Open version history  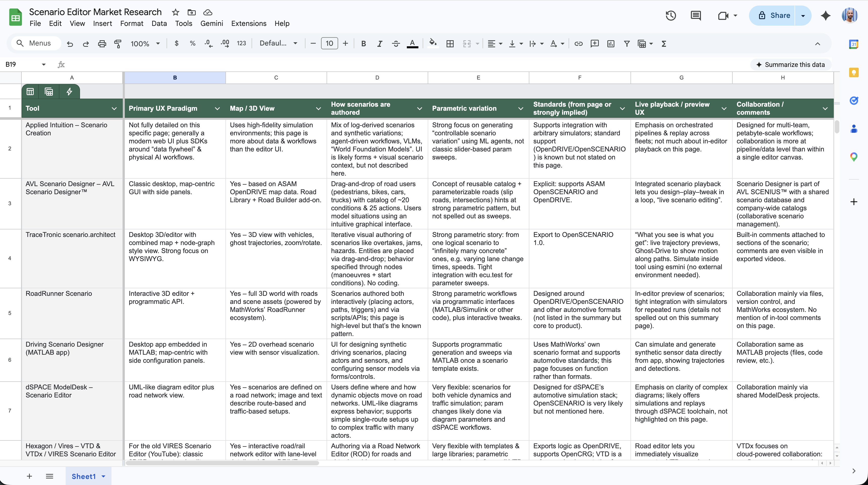[x=670, y=16]
